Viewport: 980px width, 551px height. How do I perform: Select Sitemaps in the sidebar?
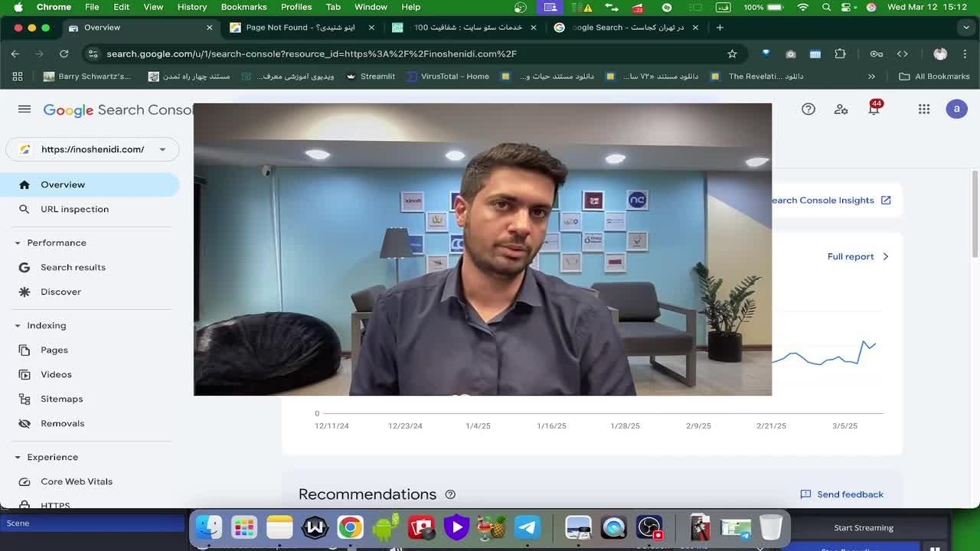click(61, 399)
